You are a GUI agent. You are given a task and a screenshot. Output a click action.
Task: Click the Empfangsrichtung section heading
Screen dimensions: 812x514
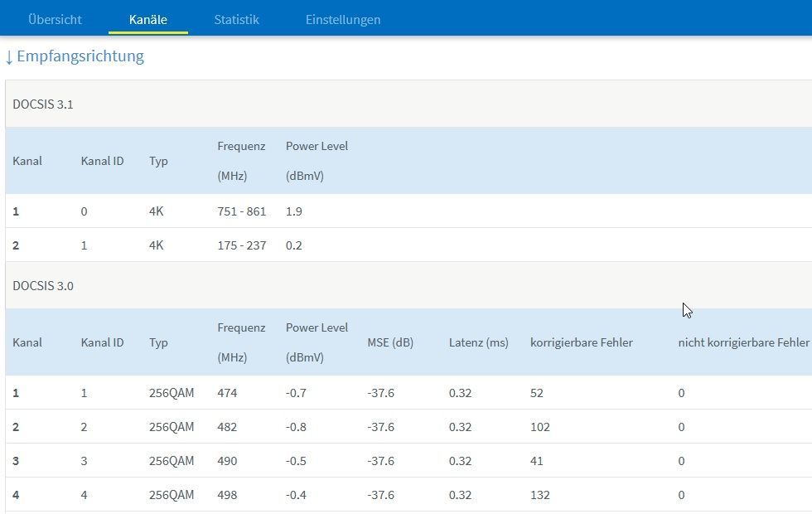click(80, 56)
